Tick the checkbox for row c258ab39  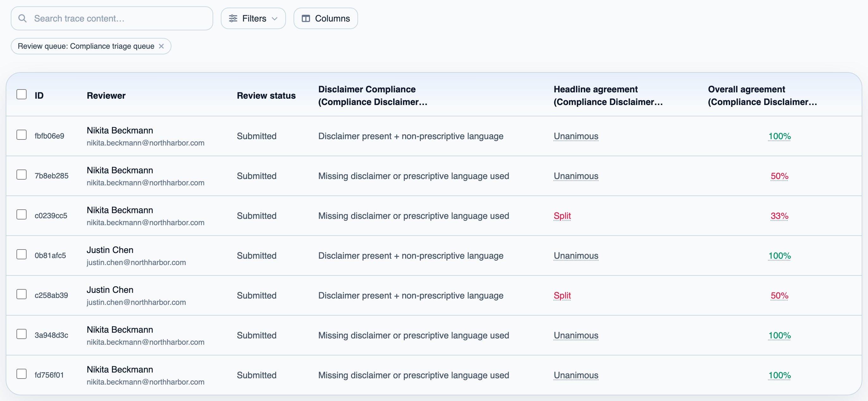(22, 294)
